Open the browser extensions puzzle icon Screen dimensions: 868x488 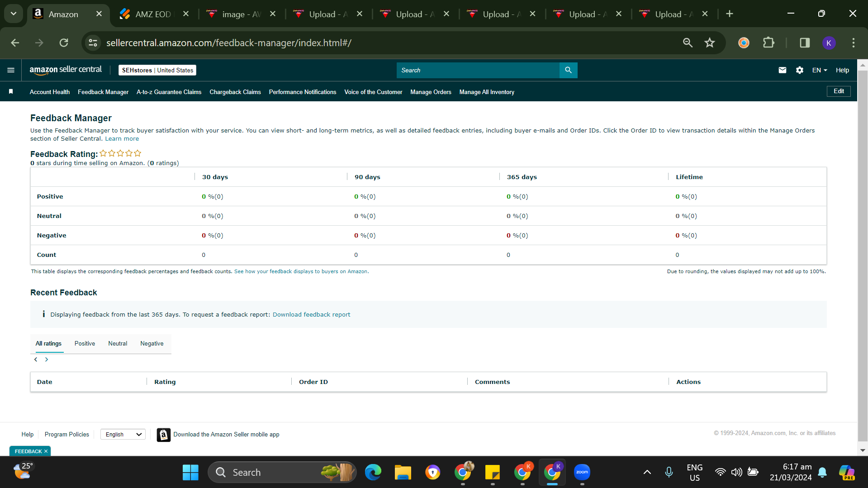(768, 43)
